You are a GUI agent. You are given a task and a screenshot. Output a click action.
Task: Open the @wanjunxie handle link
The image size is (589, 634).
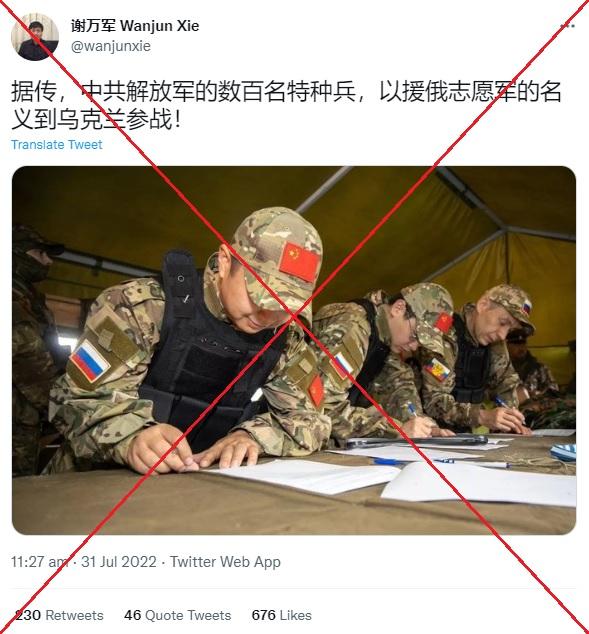pyautogui.click(x=111, y=46)
